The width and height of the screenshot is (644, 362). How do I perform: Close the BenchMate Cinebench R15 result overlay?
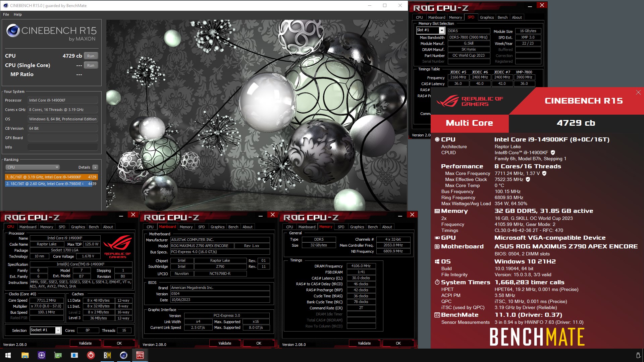(x=638, y=93)
